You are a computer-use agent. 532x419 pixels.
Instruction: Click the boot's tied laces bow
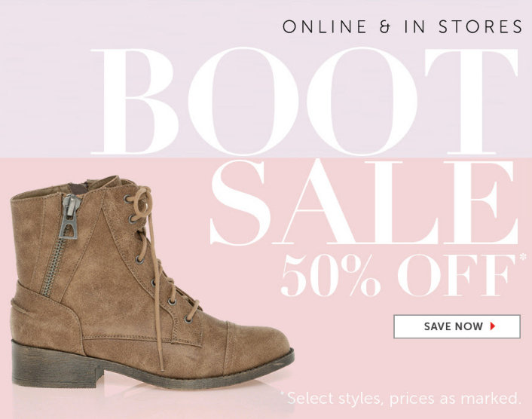tap(140, 203)
